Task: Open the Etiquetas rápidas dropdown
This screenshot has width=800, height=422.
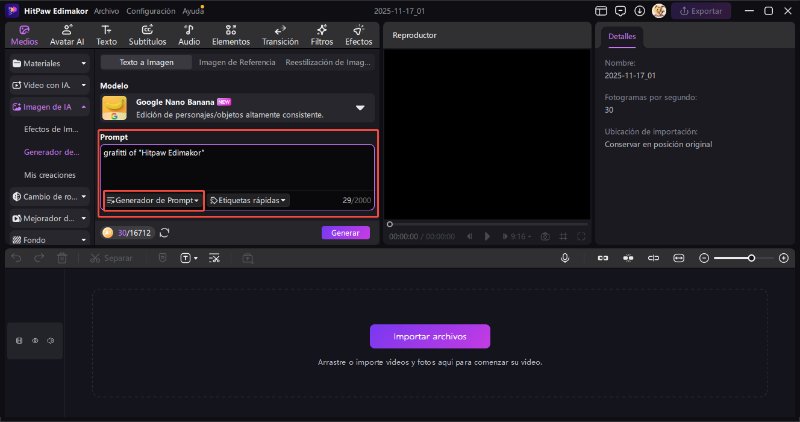Action: point(249,200)
